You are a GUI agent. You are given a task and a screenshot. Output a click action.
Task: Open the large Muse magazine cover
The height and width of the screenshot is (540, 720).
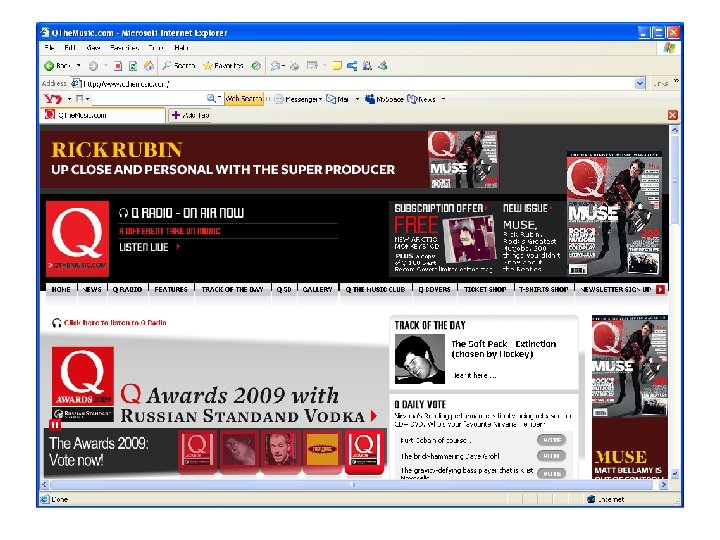click(614, 214)
